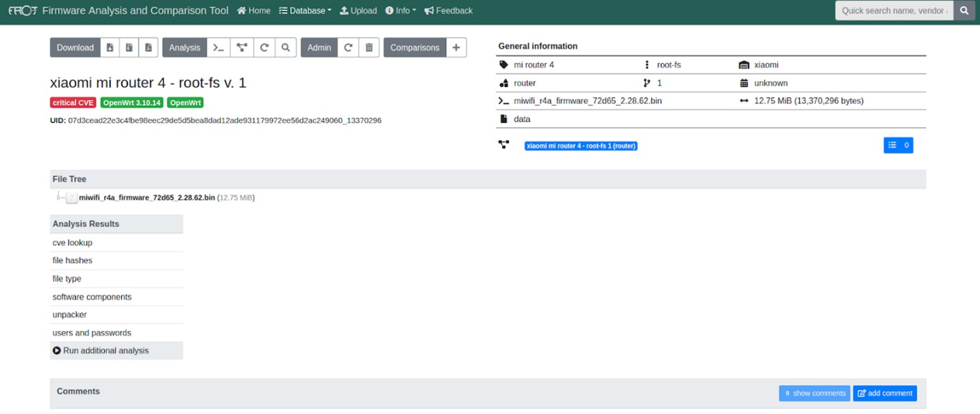Click the vendor icon beside xiaomi
980x414 pixels.
point(744,65)
